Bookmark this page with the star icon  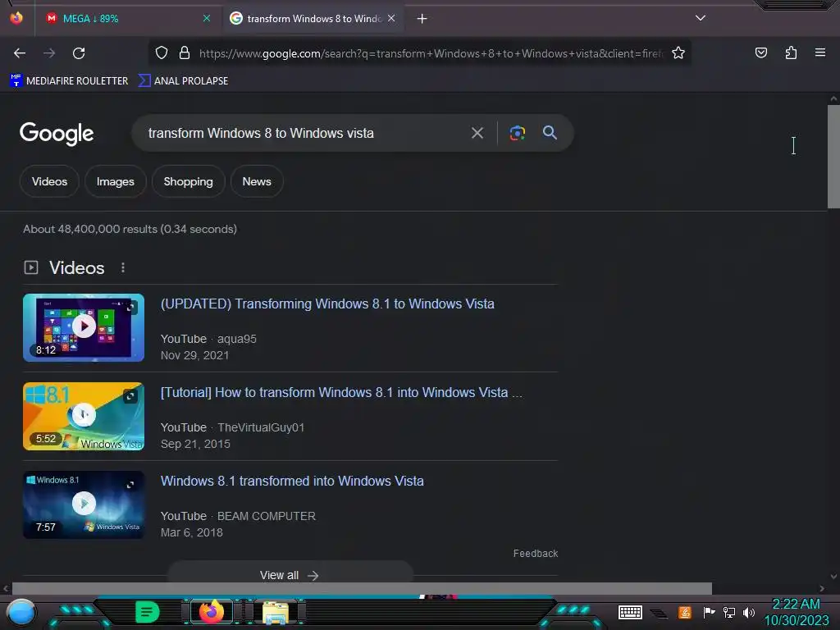(x=678, y=52)
